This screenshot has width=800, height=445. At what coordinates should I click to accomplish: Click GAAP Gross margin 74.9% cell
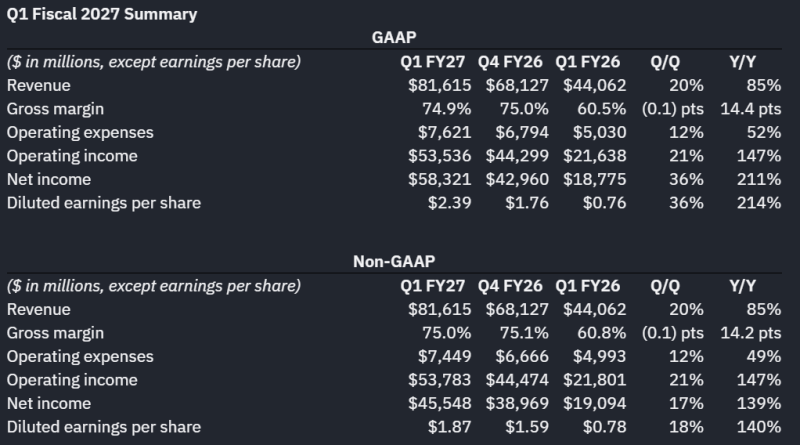coord(446,109)
